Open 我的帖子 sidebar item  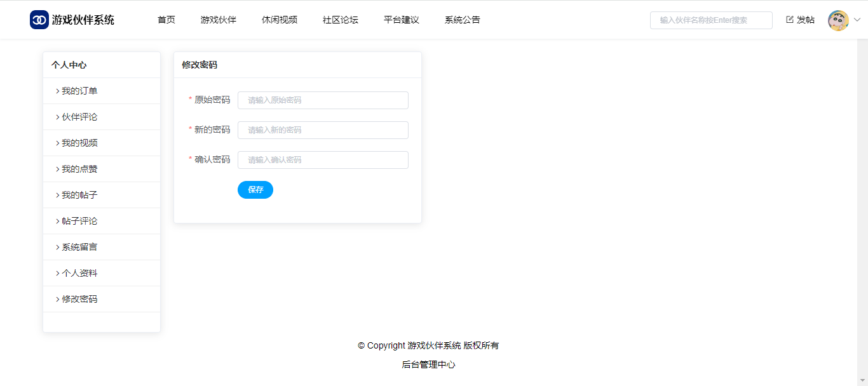coord(102,195)
